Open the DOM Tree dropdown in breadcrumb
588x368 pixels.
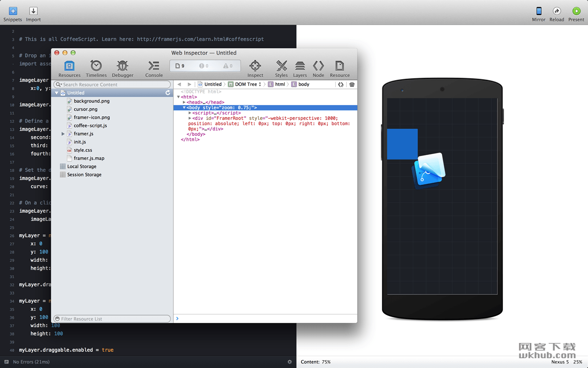pos(245,84)
